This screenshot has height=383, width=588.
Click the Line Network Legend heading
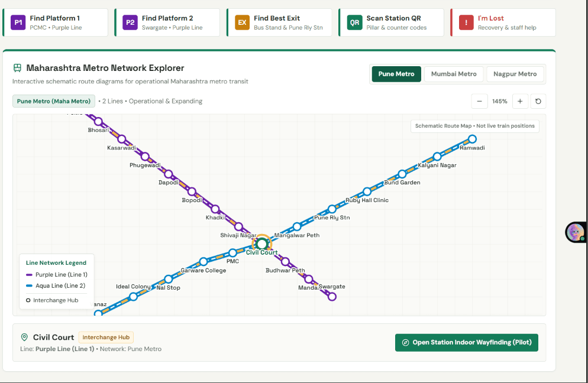56,262
